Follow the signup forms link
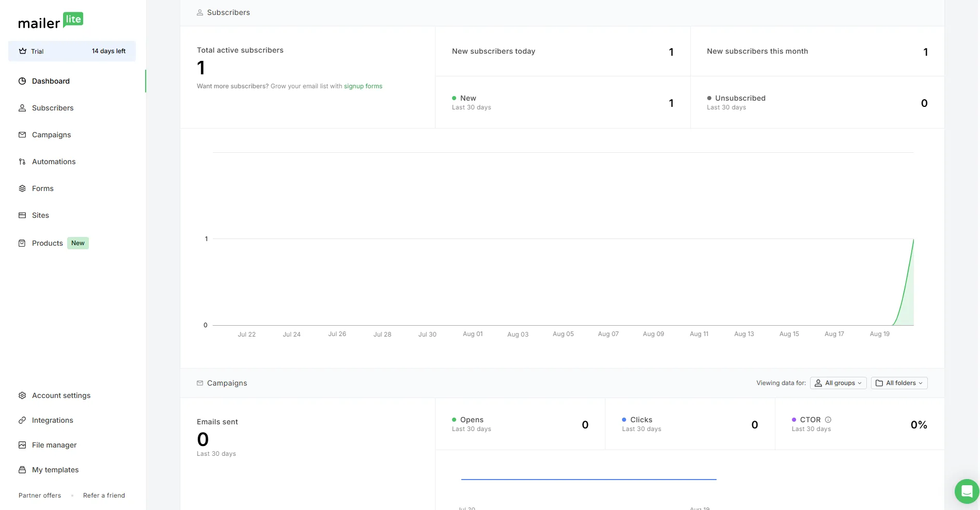The height and width of the screenshot is (510, 980). [363, 86]
